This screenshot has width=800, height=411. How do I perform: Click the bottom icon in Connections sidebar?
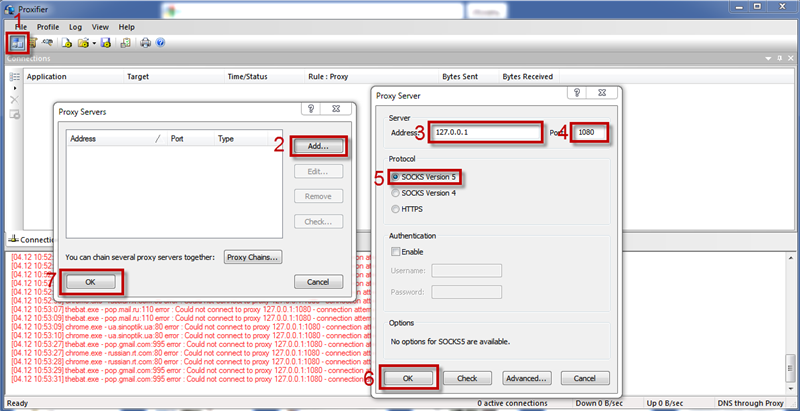[x=15, y=114]
